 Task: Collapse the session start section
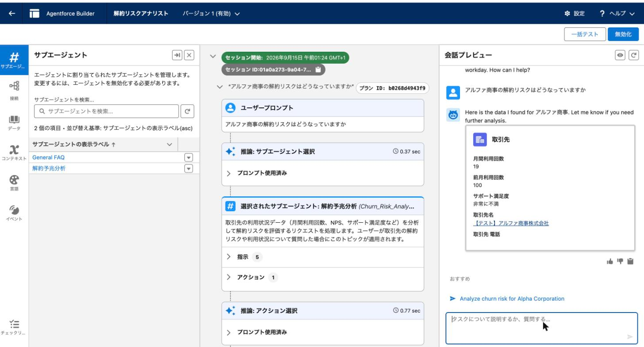[213, 57]
